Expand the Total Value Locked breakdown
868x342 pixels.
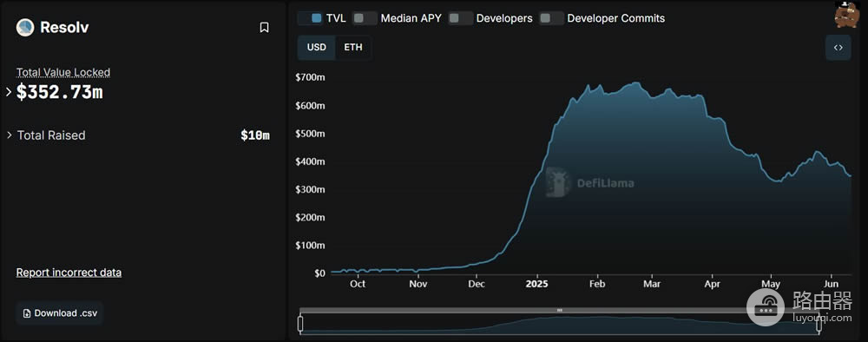(9, 92)
